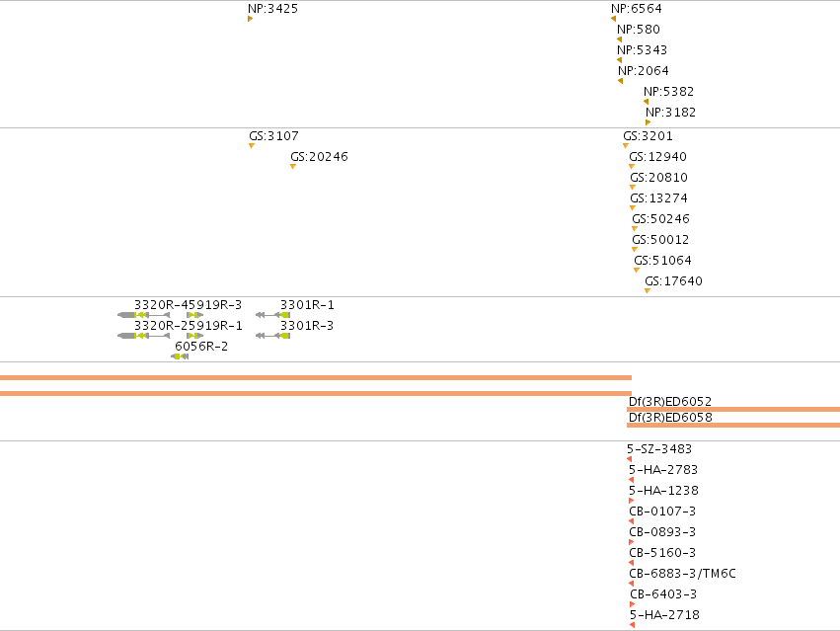Click the topmost unlabeled orange deficiency bar
The height and width of the screenshot is (631, 840).
click(316, 378)
